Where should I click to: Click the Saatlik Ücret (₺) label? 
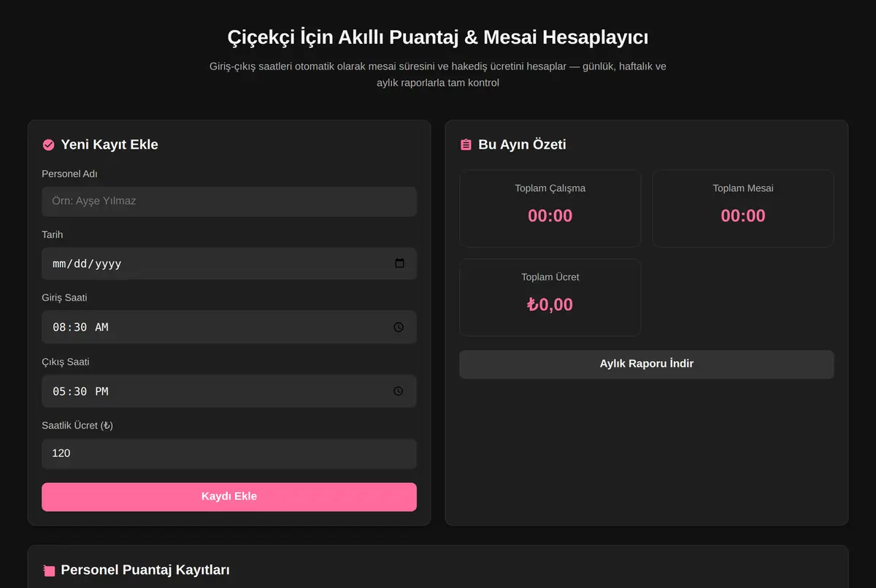(x=77, y=425)
